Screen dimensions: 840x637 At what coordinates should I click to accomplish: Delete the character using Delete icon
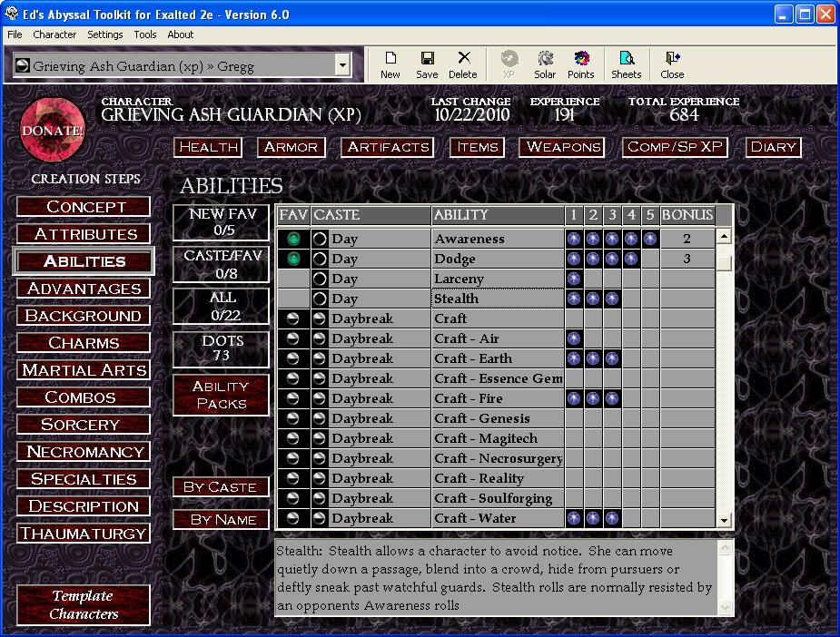(463, 64)
